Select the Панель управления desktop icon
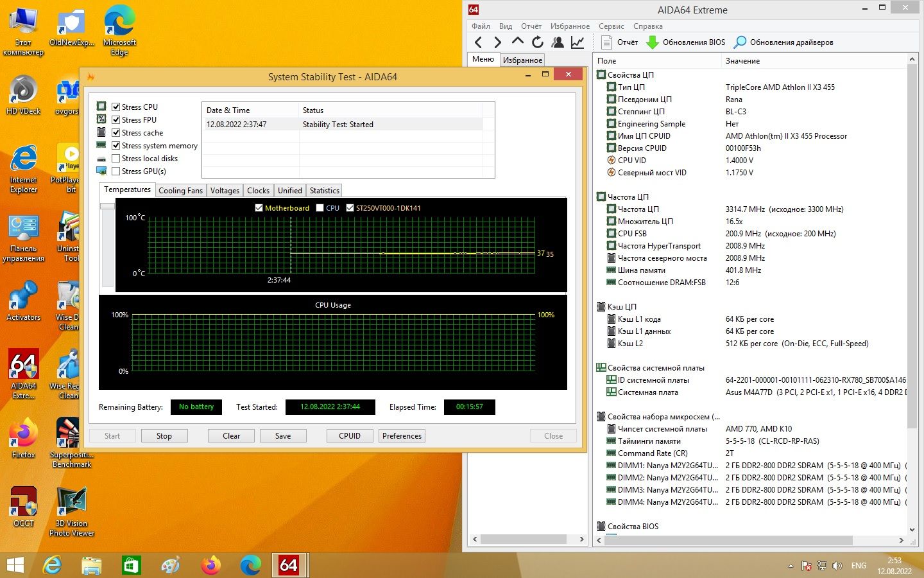 tap(24, 238)
